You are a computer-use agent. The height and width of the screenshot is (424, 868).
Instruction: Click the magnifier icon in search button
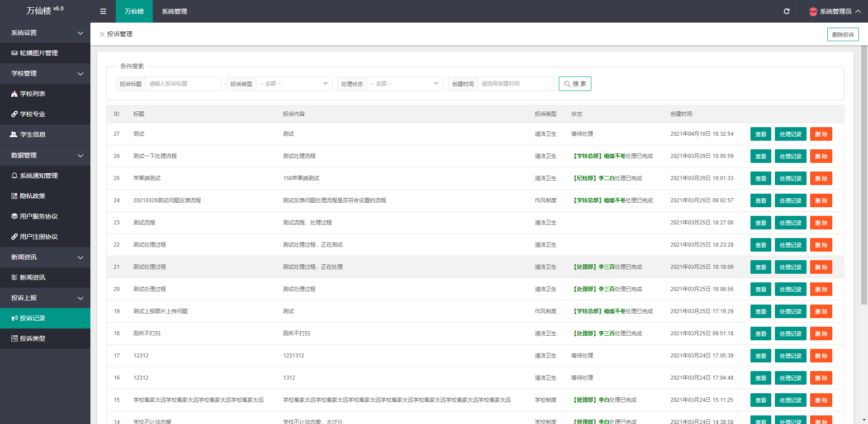(x=567, y=84)
